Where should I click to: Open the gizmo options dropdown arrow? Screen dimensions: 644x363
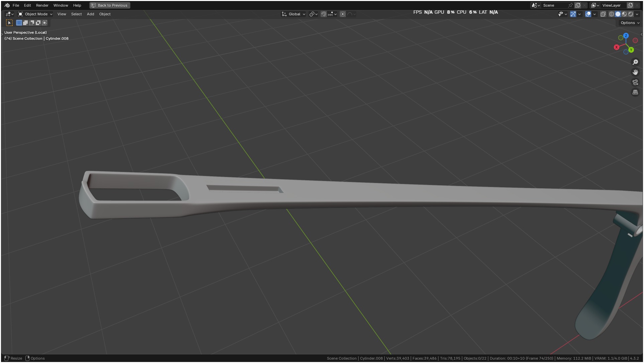pyautogui.click(x=579, y=14)
